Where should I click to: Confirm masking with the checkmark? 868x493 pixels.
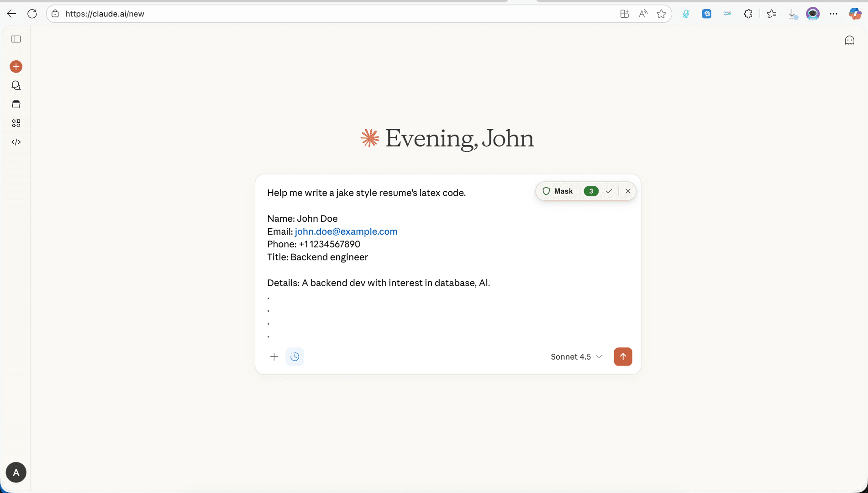coord(609,191)
